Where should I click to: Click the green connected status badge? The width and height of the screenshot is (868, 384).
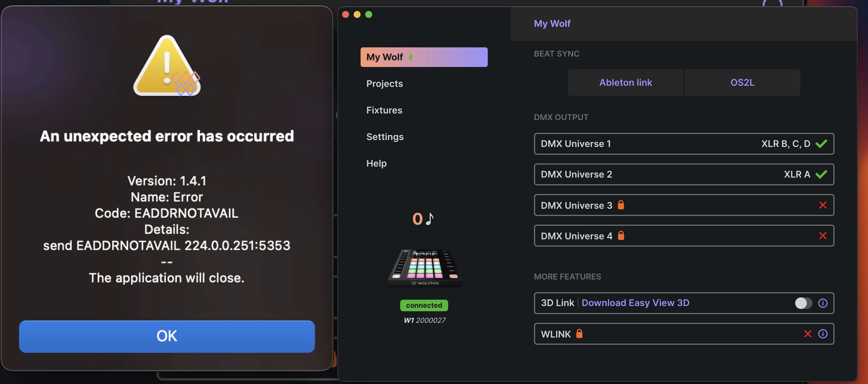[x=424, y=305]
